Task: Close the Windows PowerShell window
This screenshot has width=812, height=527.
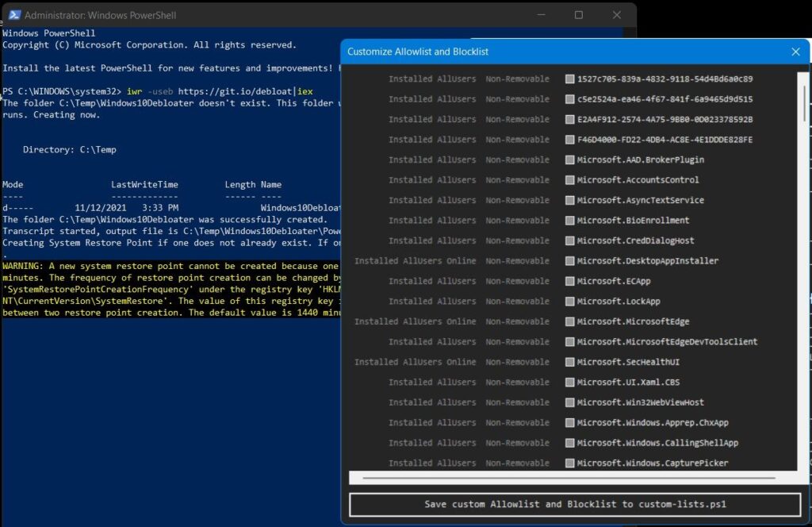Action: pos(617,15)
